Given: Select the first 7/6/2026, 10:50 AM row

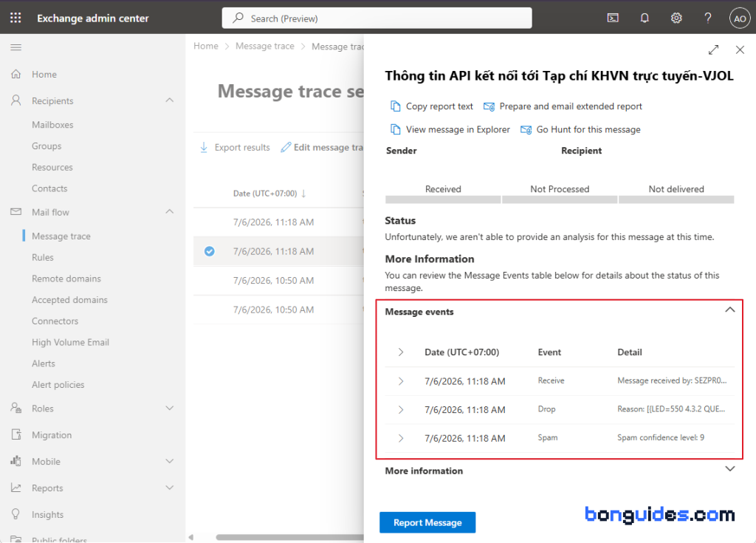Looking at the screenshot, I should [x=278, y=281].
